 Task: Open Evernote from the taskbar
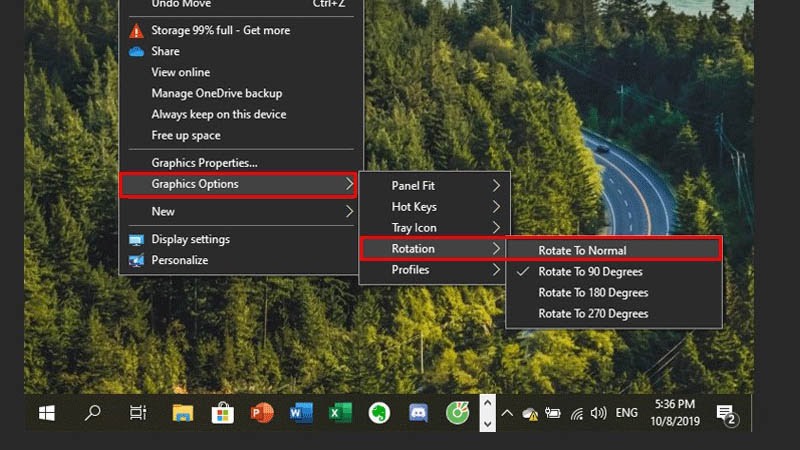pos(379,412)
